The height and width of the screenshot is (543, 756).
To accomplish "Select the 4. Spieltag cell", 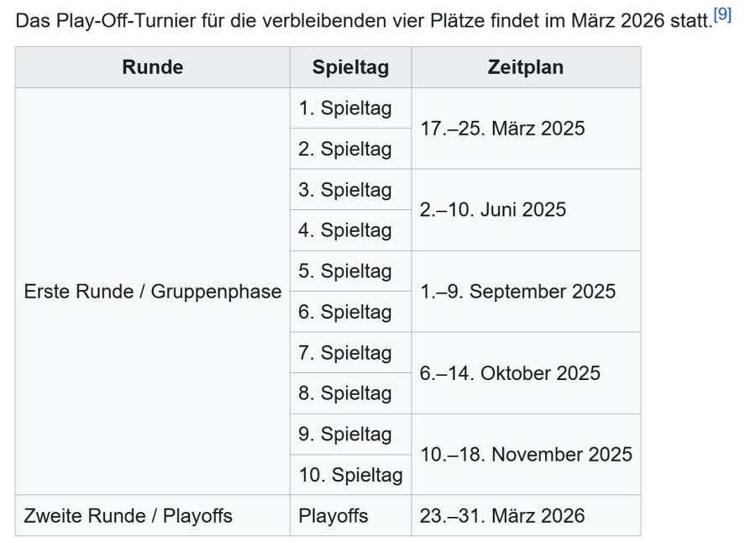I will coord(345,230).
